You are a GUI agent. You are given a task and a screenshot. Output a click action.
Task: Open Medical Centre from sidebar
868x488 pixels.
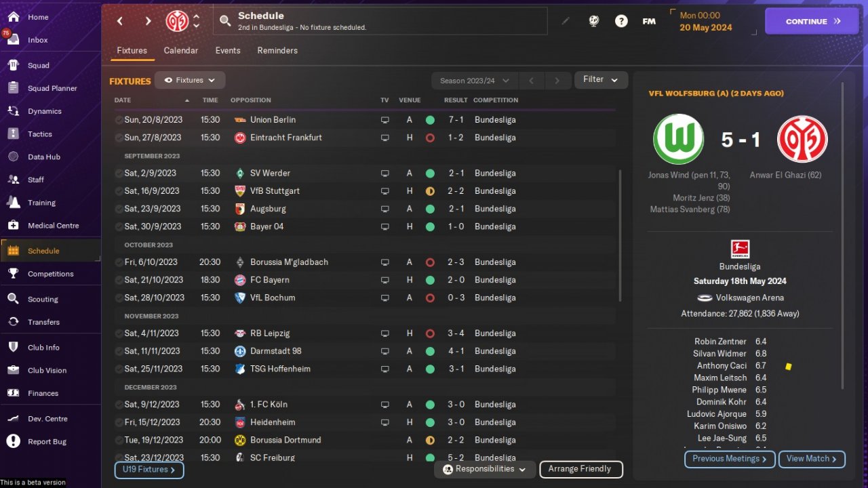tap(13, 225)
